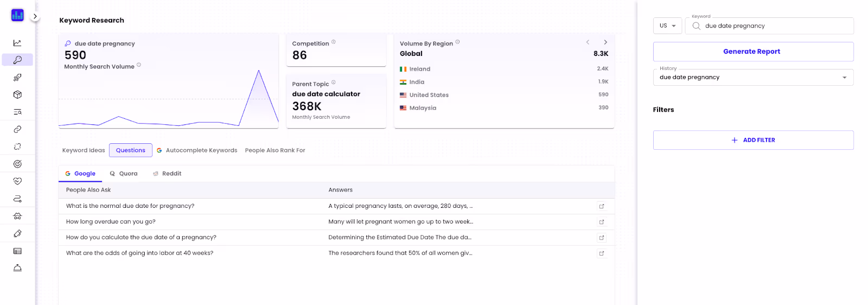Viewport: 868px width, 305px height.
Task: Open the service bell icon in sidebar
Action: (17, 268)
